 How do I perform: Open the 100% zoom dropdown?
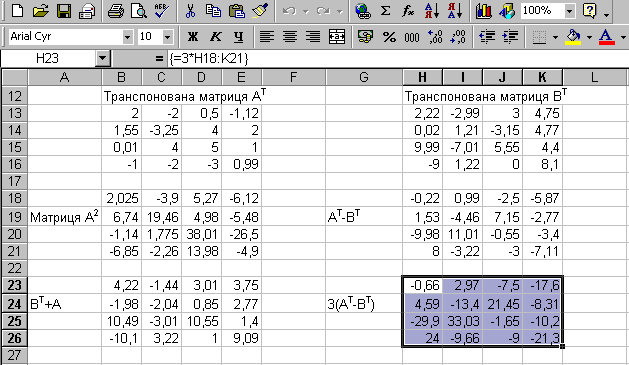569,11
